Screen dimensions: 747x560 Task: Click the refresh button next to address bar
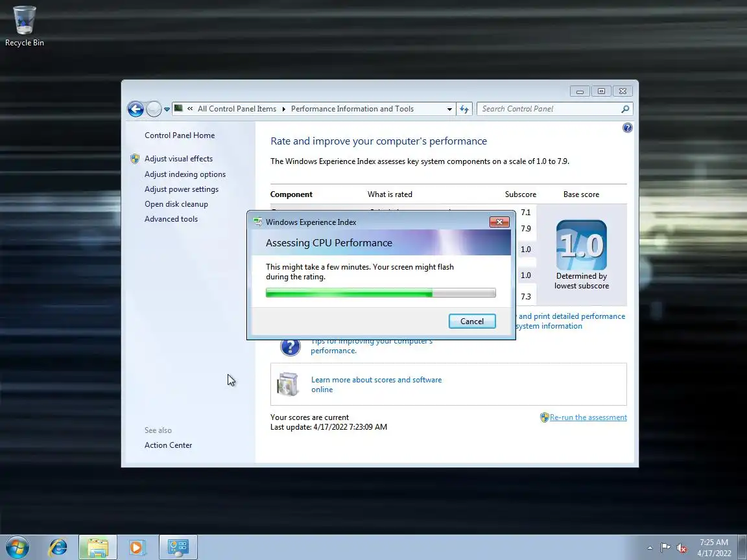point(464,109)
